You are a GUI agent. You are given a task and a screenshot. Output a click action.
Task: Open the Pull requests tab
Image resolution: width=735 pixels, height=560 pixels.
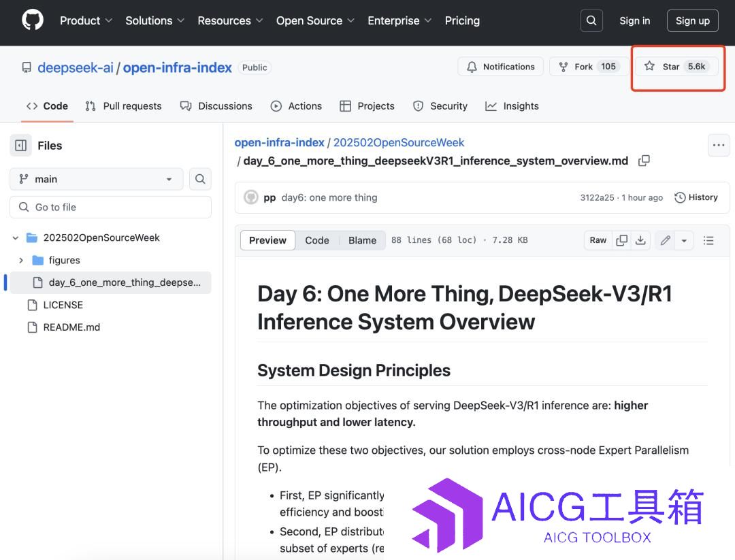point(123,106)
